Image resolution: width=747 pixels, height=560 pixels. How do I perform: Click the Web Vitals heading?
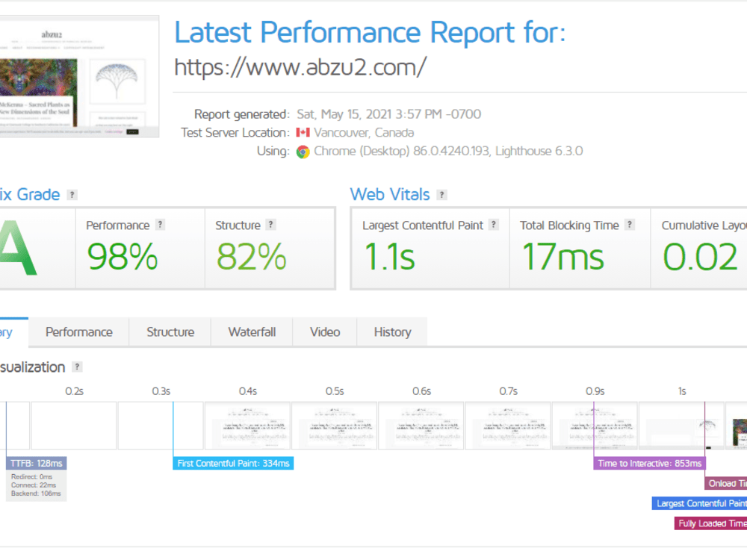[390, 194]
